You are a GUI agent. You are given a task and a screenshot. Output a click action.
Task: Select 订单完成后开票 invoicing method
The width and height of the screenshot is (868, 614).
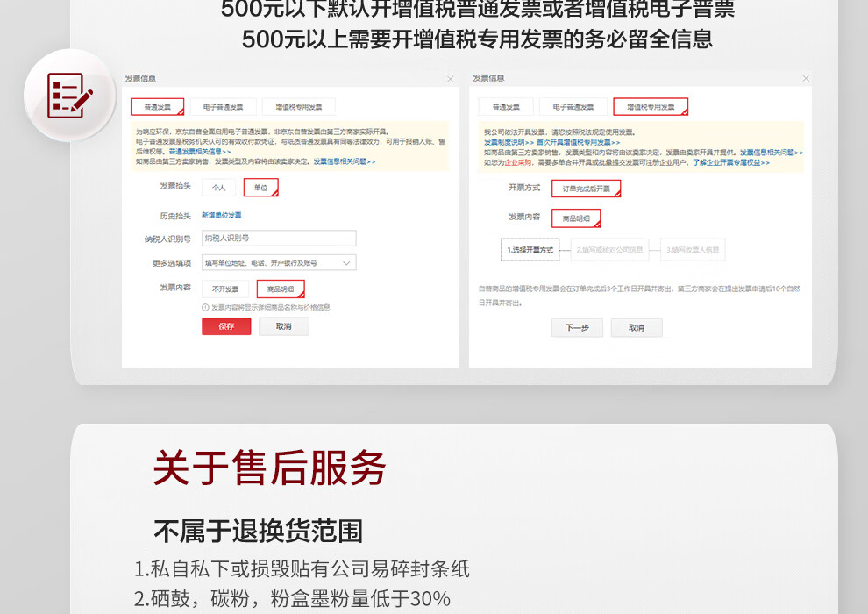click(587, 189)
